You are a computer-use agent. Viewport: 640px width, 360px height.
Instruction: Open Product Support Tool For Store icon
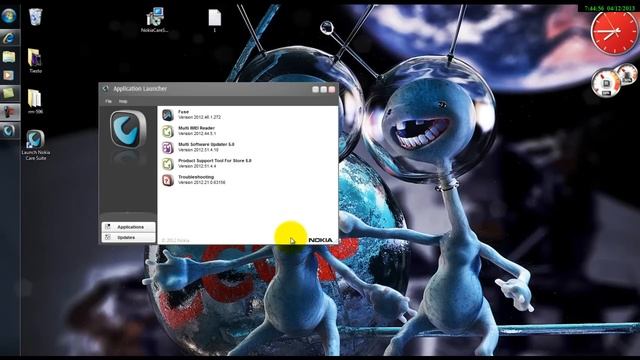[x=168, y=164]
